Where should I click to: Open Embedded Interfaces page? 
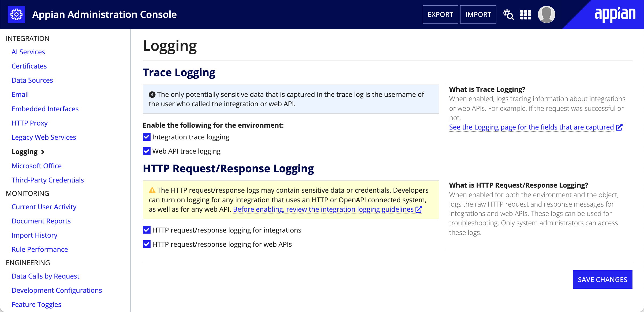tap(45, 109)
